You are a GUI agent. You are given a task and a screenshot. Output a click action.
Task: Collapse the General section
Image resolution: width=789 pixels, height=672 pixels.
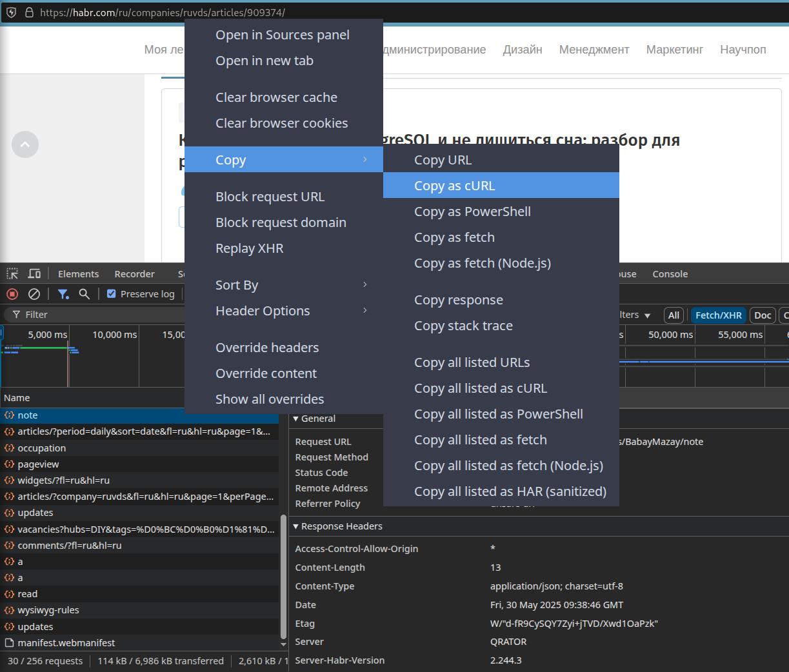296,419
